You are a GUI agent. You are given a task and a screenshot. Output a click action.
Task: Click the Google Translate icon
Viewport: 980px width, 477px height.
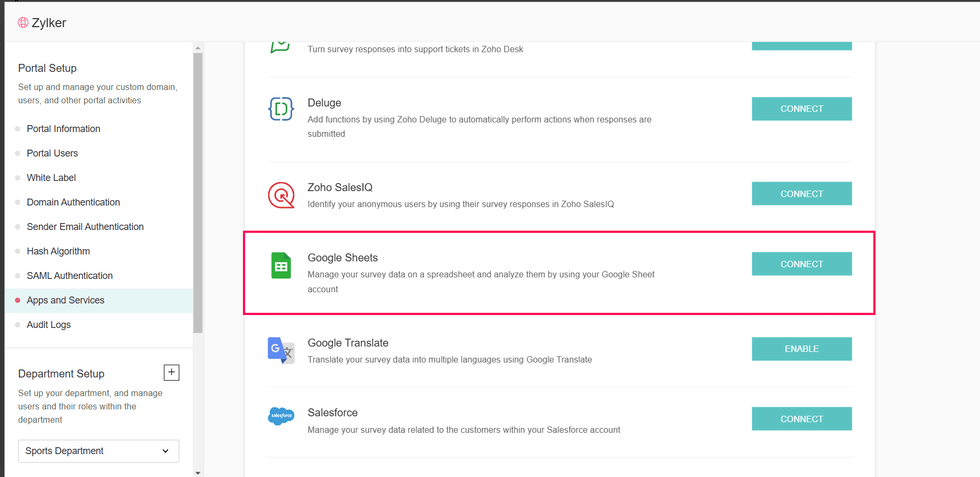pos(281,350)
